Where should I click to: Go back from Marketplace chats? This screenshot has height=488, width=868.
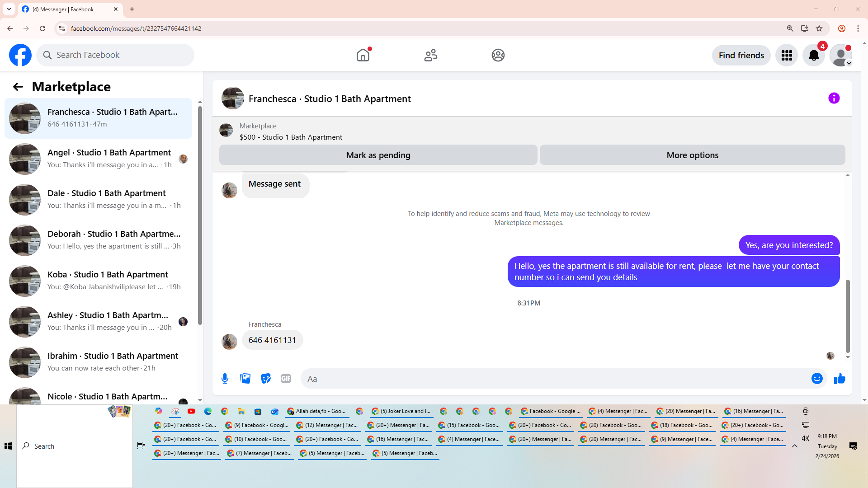[x=18, y=87]
